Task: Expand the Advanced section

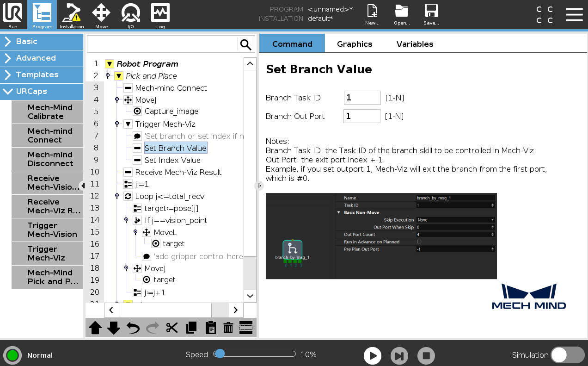Action: 42,58
